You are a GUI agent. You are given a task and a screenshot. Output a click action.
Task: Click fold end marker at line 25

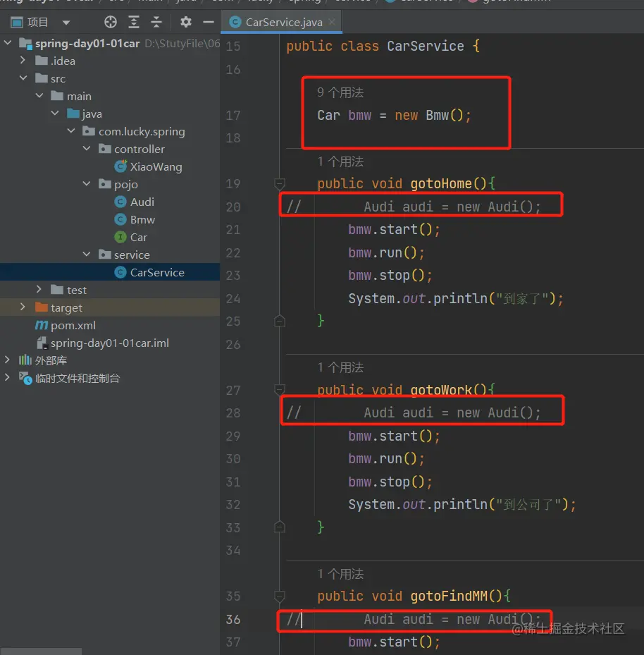coord(279,321)
